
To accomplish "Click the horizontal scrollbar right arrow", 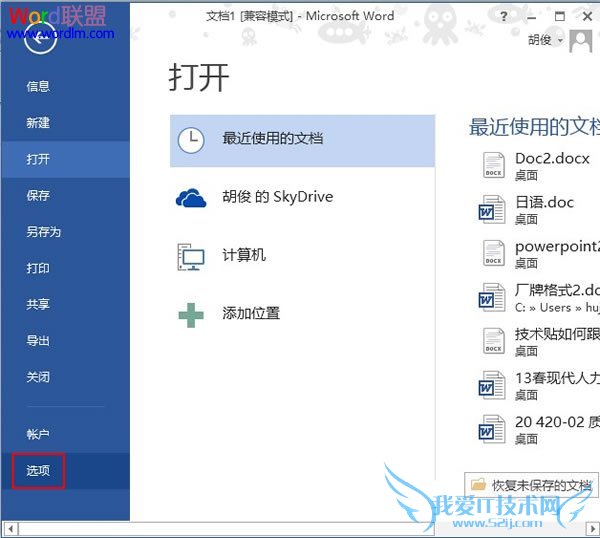I will [x=593, y=529].
